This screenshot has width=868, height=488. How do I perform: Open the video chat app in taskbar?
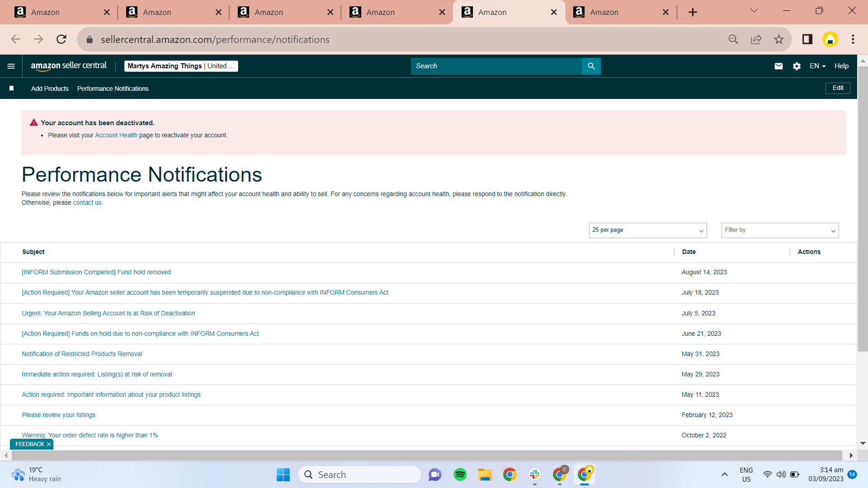click(x=435, y=474)
